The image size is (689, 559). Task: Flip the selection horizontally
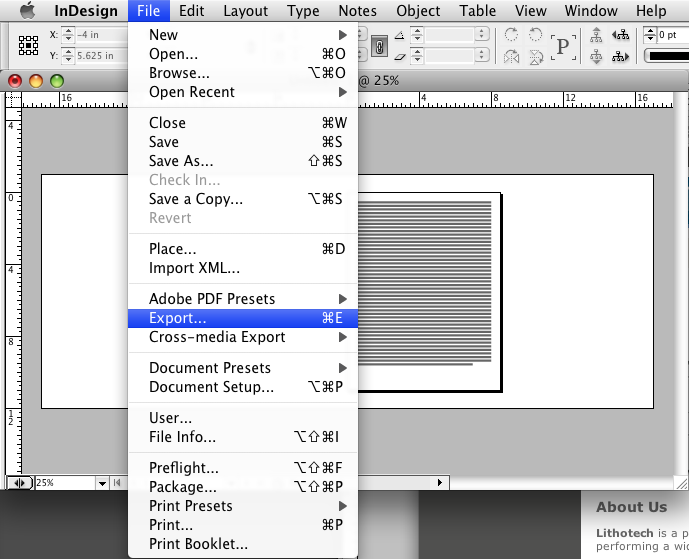(x=511, y=57)
